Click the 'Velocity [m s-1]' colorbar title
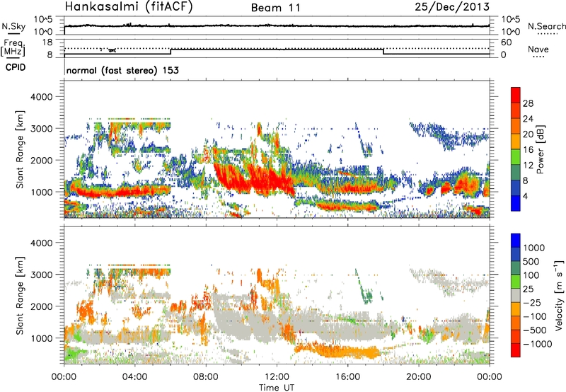The height and width of the screenshot is (392, 566). tap(560, 295)
